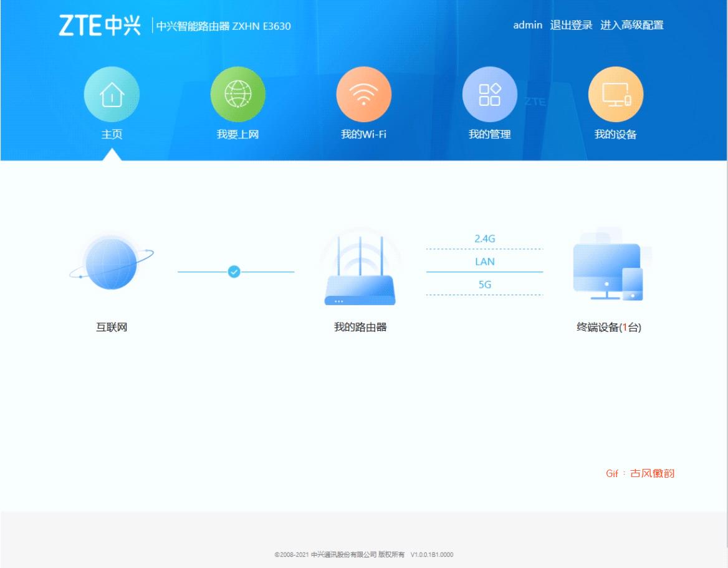728x568 pixels.
Task: Select the LAN connection link
Action: (484, 262)
